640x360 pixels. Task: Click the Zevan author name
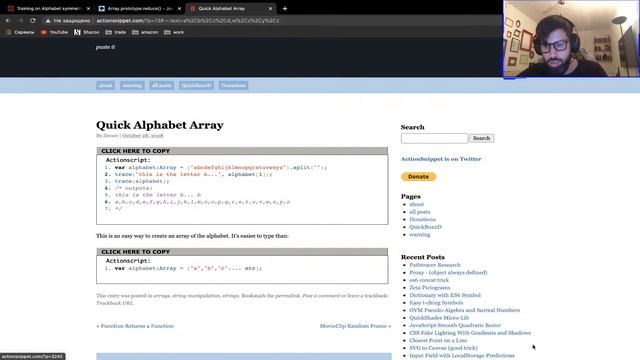coord(110,136)
